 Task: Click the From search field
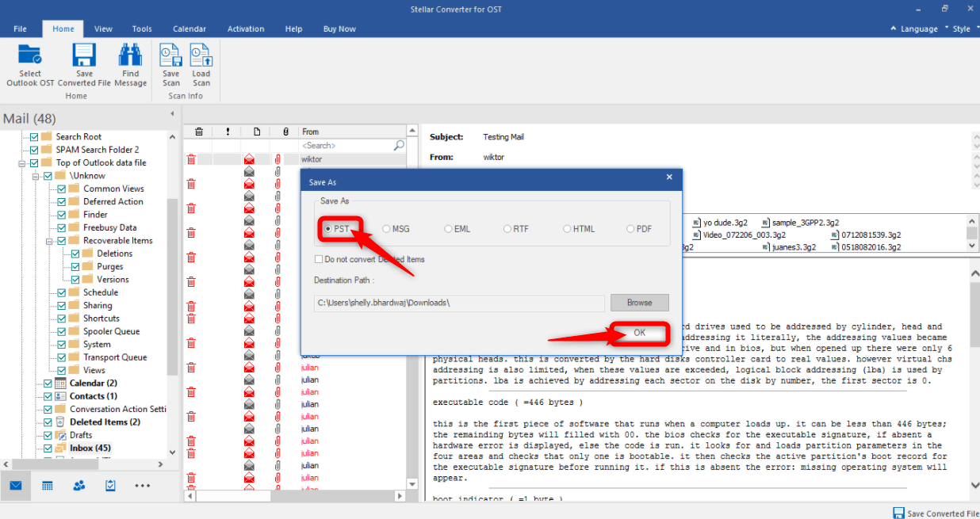pos(346,146)
